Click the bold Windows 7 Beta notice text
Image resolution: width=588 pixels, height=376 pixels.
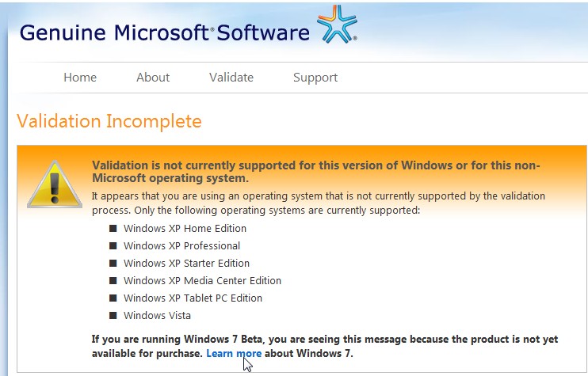[x=325, y=346]
